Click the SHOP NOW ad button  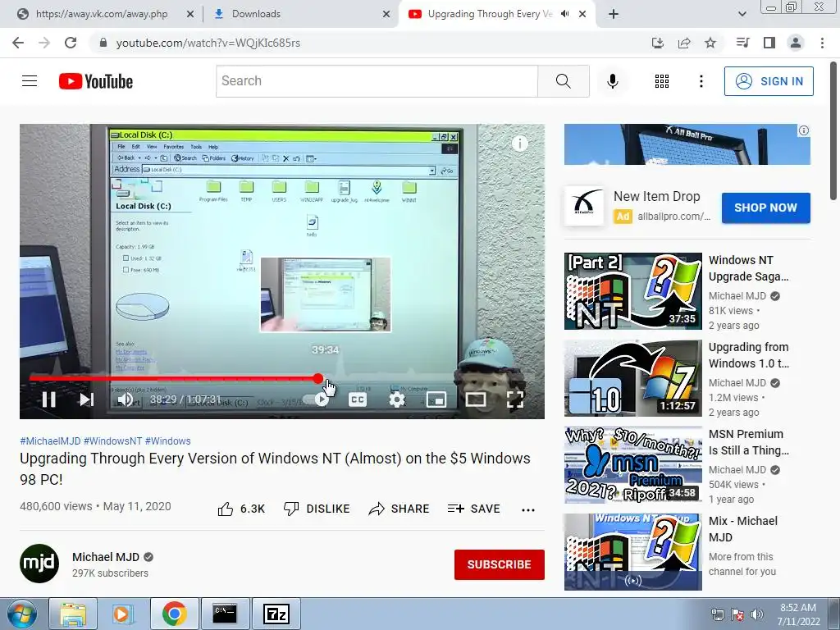(x=765, y=208)
